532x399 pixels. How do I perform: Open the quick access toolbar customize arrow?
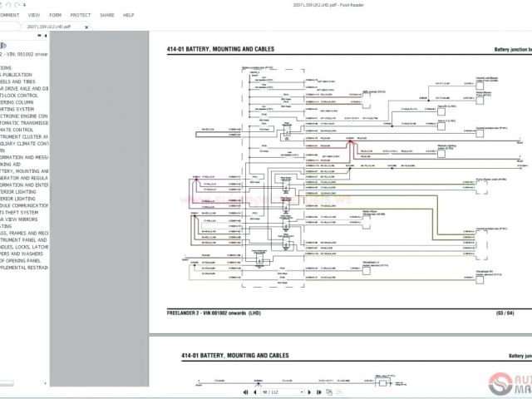click(23, 4)
